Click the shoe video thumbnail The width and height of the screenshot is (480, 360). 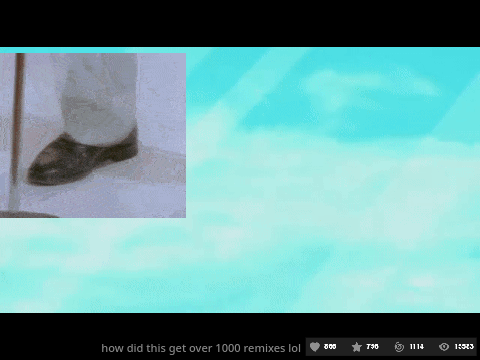(x=93, y=135)
